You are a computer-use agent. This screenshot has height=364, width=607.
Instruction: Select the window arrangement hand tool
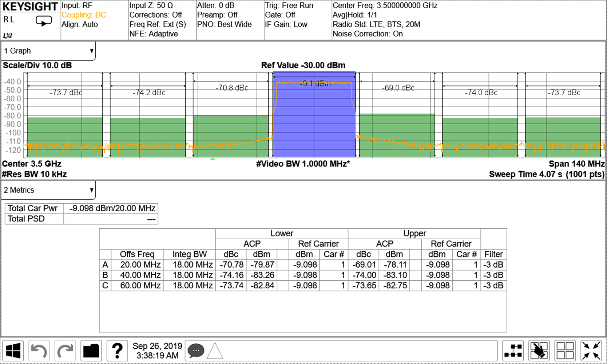click(540, 350)
